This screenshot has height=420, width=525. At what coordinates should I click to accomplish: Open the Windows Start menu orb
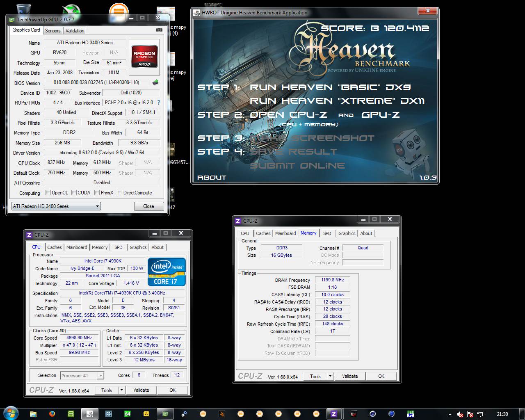pyautogui.click(x=10, y=413)
